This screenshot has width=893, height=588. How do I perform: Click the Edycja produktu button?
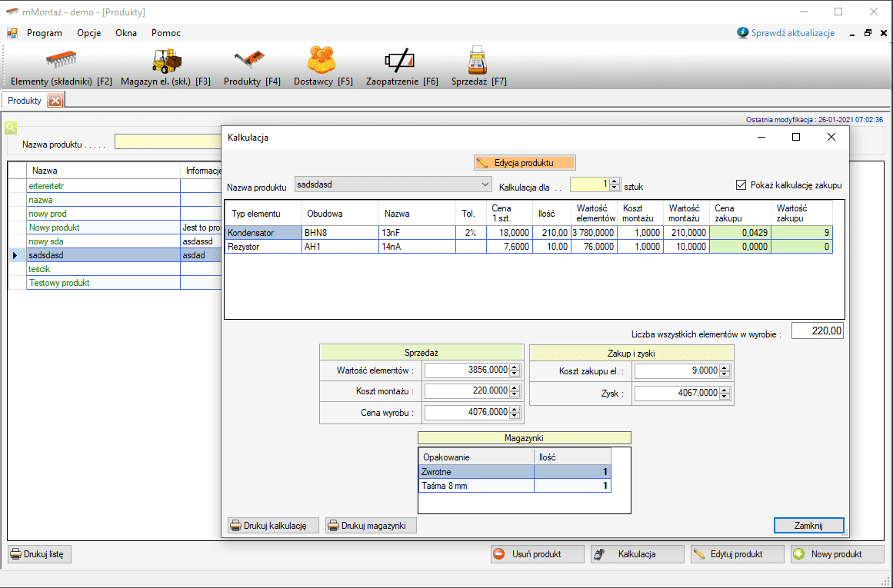tap(525, 163)
